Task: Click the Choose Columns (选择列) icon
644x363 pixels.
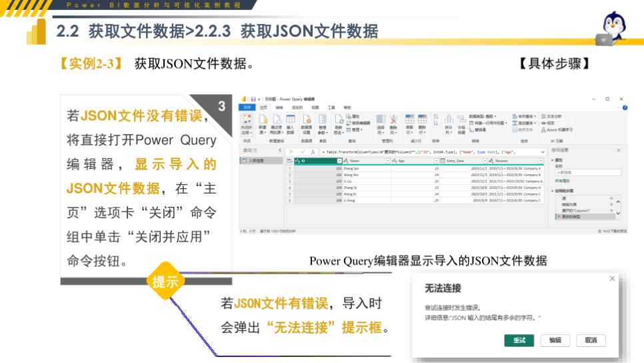Action: tap(381, 120)
